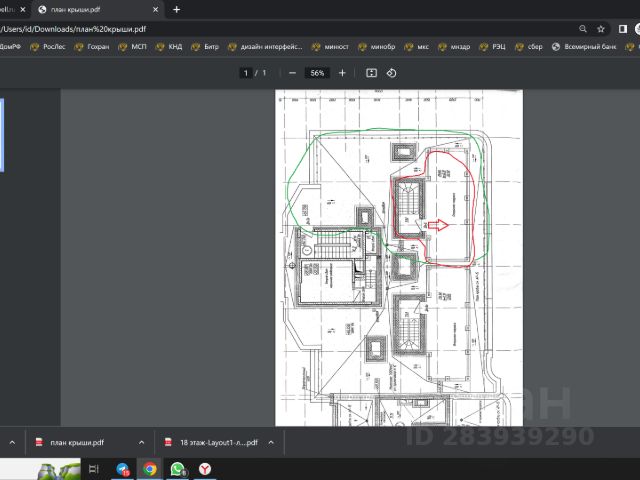Open the bookmark folder дизайн интерфейс
Viewport: 640px width, 480px height.
(x=266, y=46)
